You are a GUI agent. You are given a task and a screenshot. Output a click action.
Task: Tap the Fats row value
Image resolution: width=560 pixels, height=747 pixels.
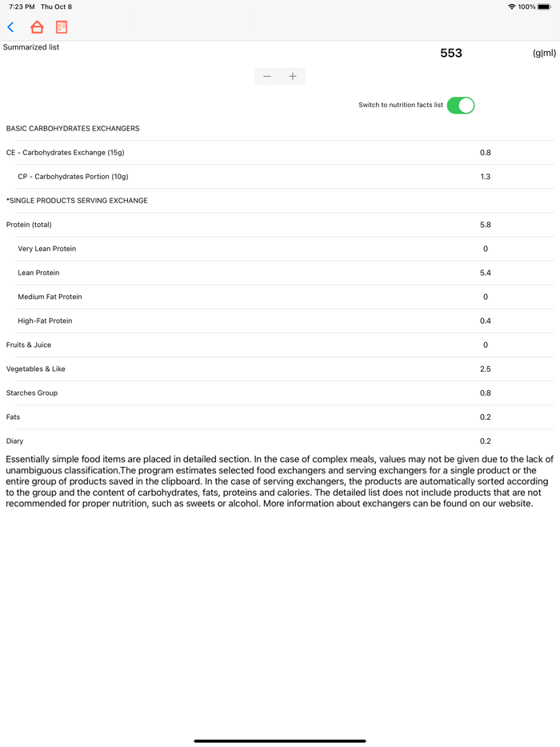click(x=486, y=417)
